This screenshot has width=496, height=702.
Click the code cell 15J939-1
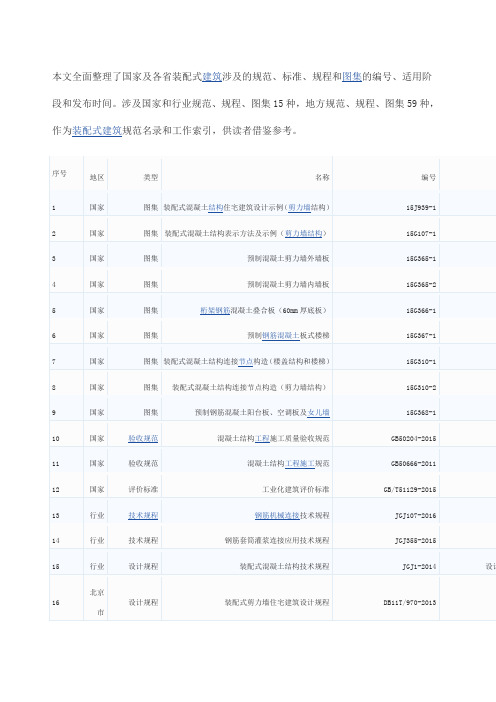(x=421, y=208)
